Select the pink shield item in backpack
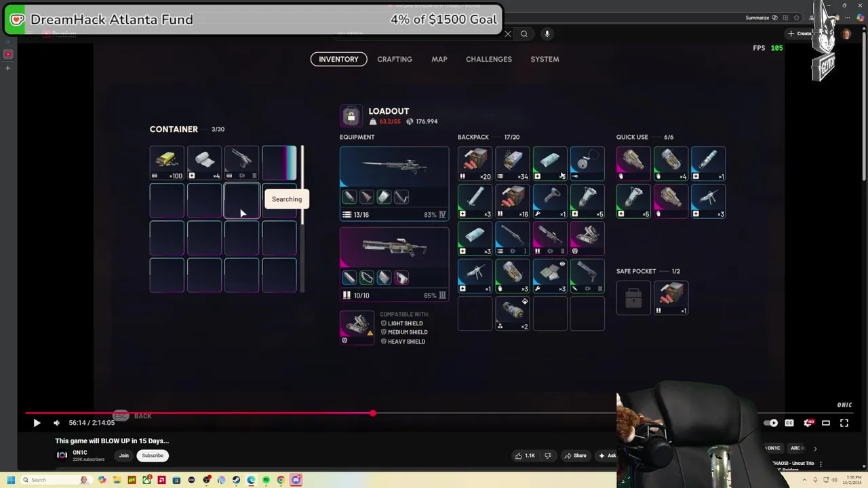Viewport: 868px width, 488px height. click(587, 239)
